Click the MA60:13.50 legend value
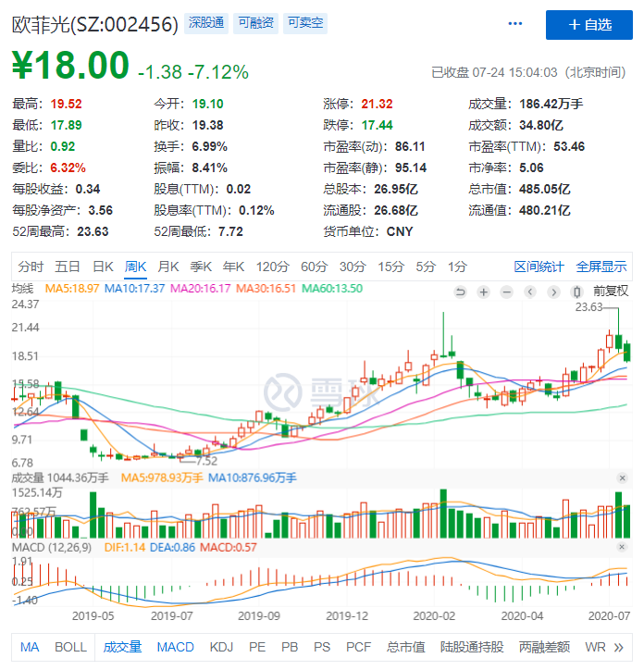The height and width of the screenshot is (670, 644). click(332, 289)
